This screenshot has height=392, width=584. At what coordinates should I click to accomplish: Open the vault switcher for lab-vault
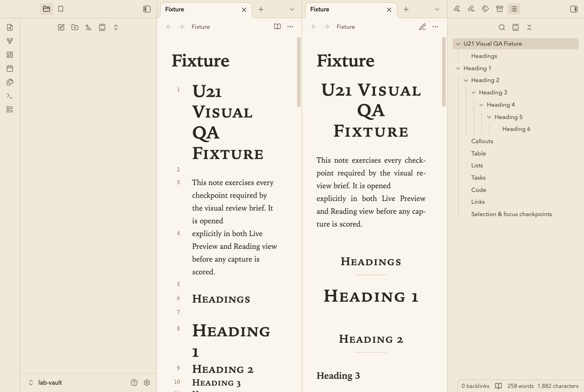click(x=46, y=383)
